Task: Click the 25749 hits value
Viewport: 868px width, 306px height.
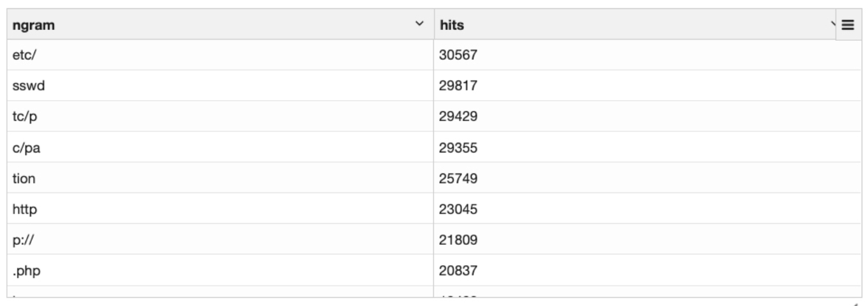Action: (x=458, y=178)
